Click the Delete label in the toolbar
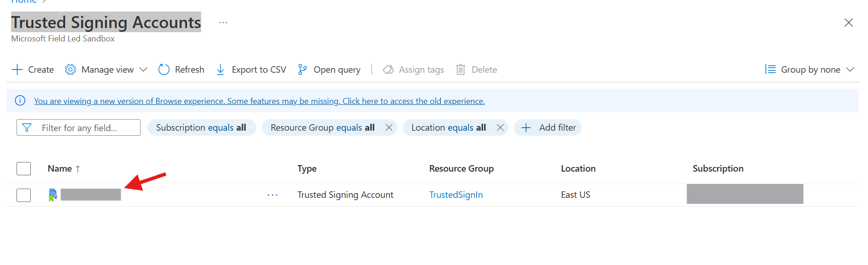 point(484,69)
